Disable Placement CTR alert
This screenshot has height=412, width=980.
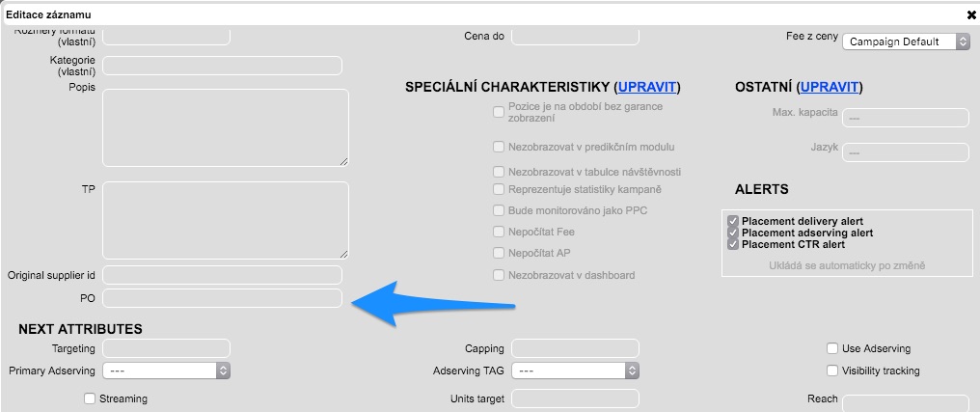[733, 244]
